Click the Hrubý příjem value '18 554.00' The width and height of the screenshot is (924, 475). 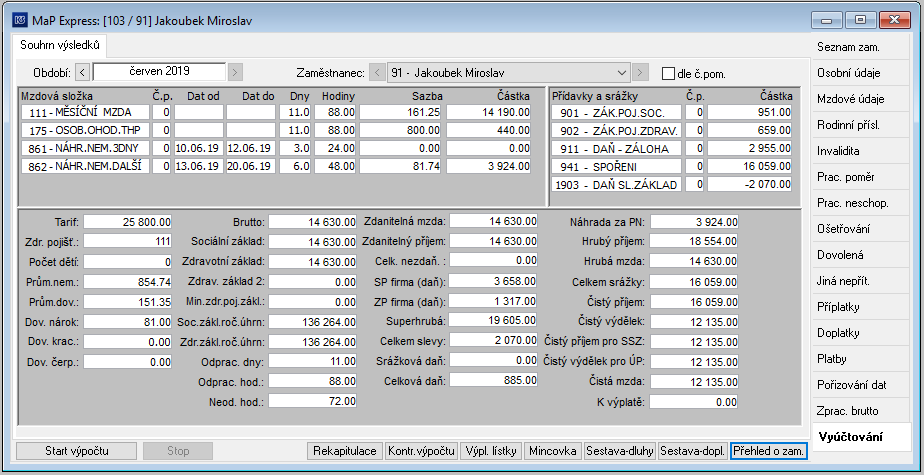[x=694, y=242]
